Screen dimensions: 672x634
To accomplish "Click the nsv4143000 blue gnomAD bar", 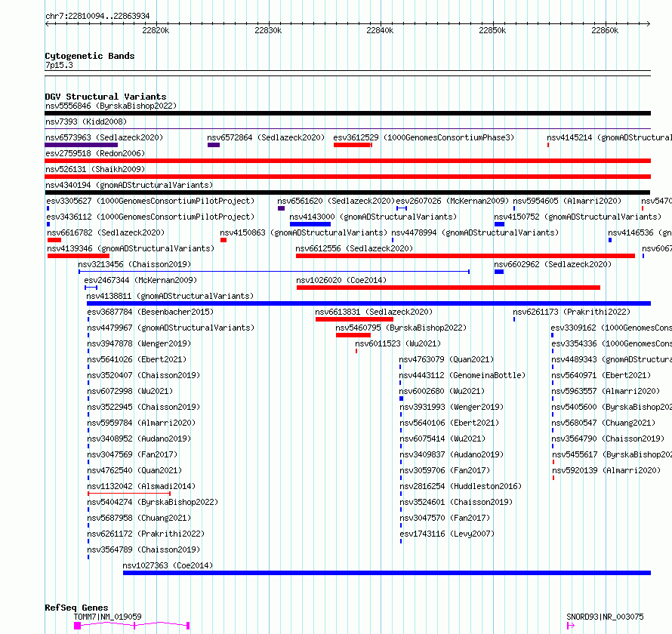I will (x=310, y=224).
